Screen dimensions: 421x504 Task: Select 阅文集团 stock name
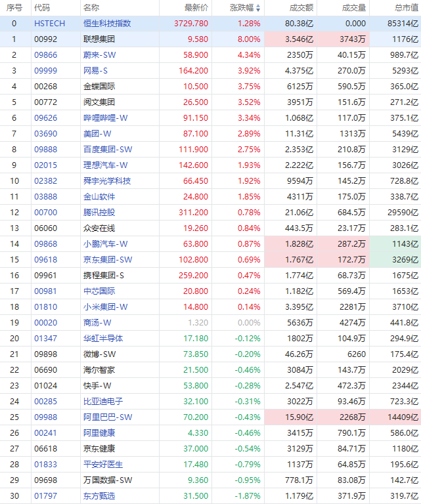tap(99, 102)
